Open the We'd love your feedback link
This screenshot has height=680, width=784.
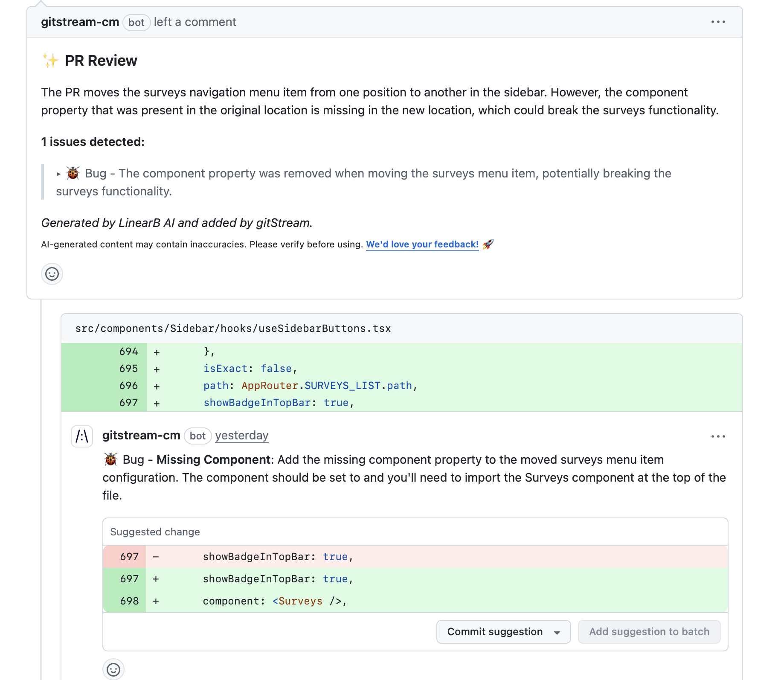pyautogui.click(x=422, y=244)
